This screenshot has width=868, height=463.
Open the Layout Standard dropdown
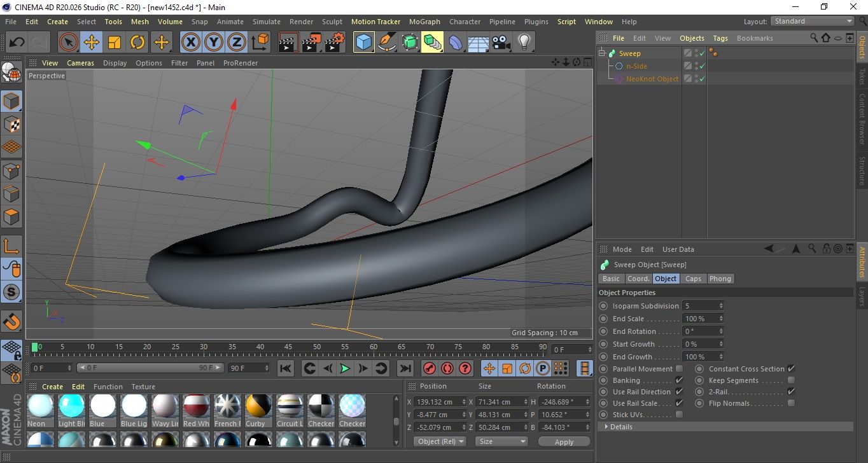pos(813,21)
